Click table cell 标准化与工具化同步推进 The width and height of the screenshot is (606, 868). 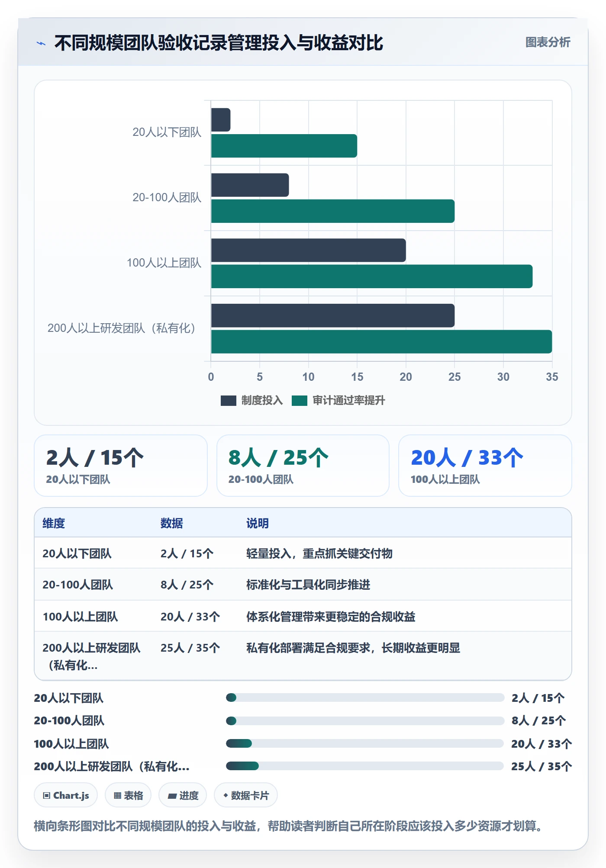pyautogui.click(x=308, y=585)
